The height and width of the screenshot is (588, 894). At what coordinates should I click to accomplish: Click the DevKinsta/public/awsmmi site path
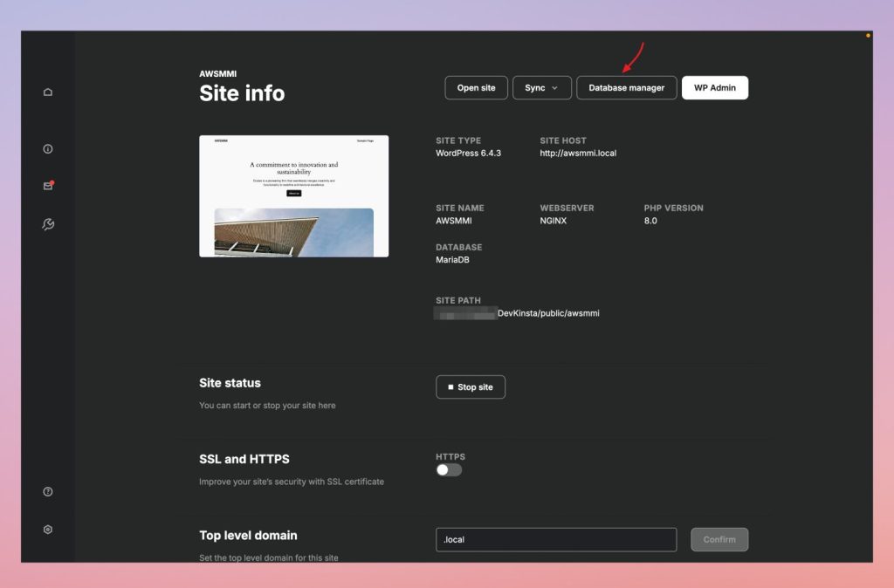(x=548, y=313)
